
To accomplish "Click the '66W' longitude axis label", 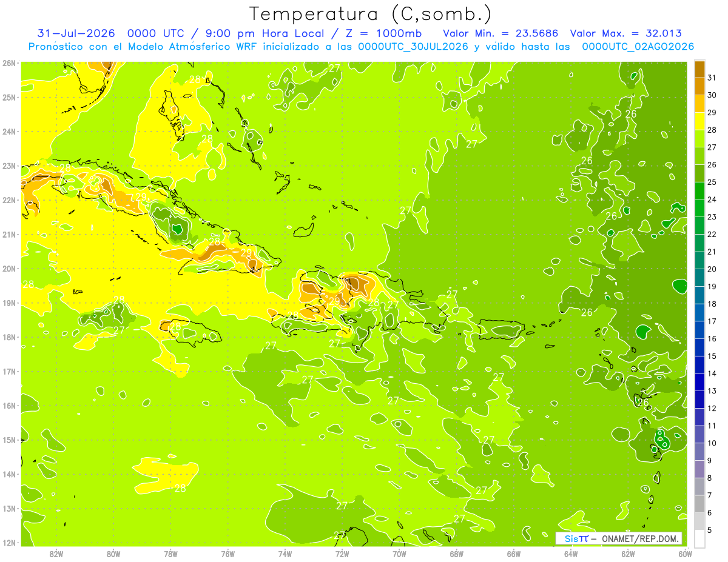I will click(513, 553).
